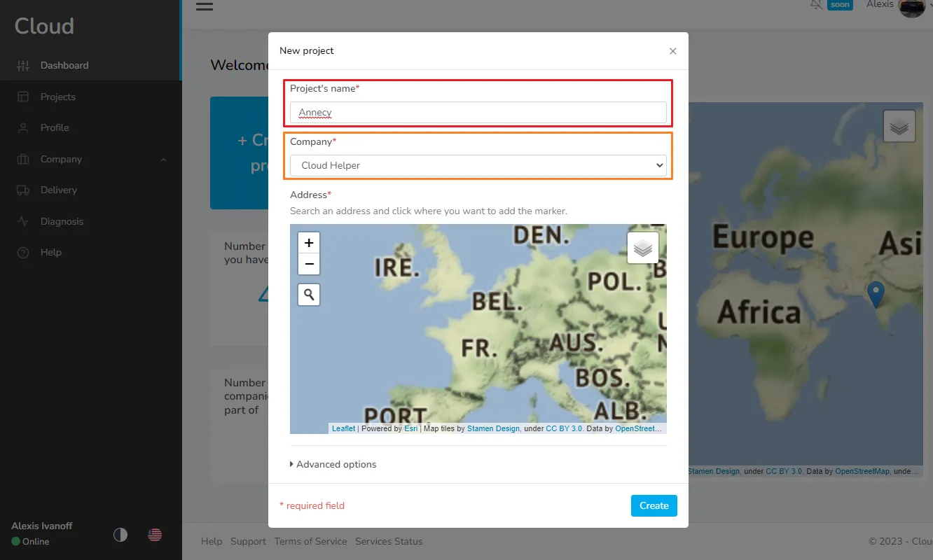The height and width of the screenshot is (560, 933).
Task: Toggle dark/light contrast mode
Action: coord(120,535)
